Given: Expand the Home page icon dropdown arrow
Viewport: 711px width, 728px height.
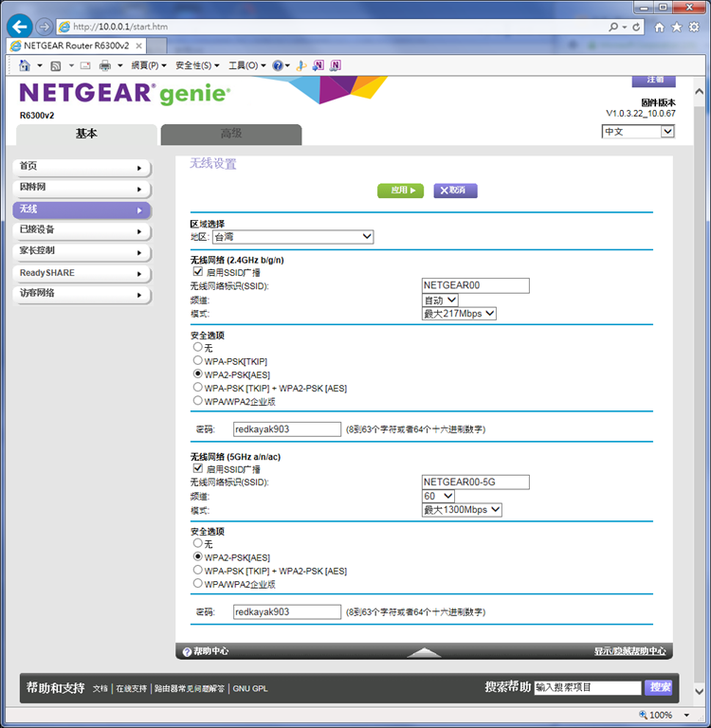Looking at the screenshot, I should [40, 65].
